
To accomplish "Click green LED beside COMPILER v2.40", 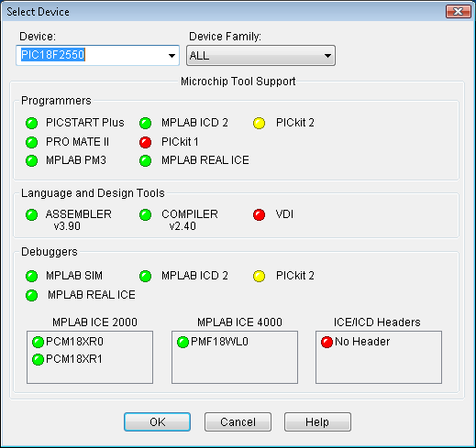I will pyautogui.click(x=145, y=214).
